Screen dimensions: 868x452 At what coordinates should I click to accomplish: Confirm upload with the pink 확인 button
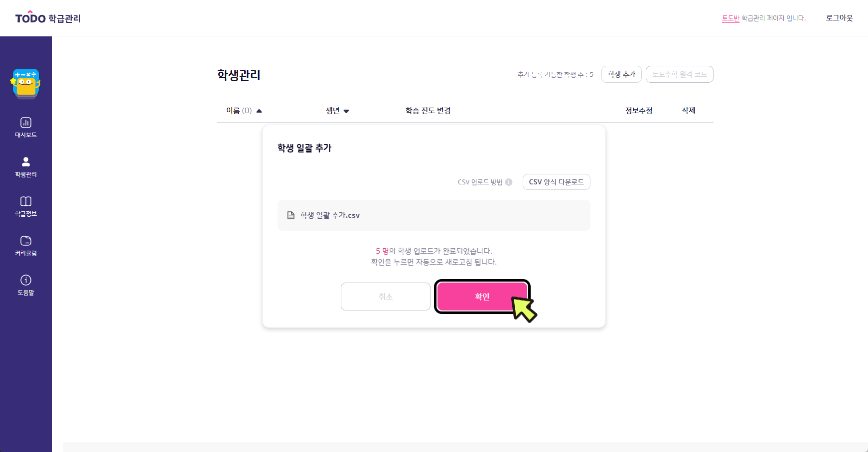tap(482, 297)
